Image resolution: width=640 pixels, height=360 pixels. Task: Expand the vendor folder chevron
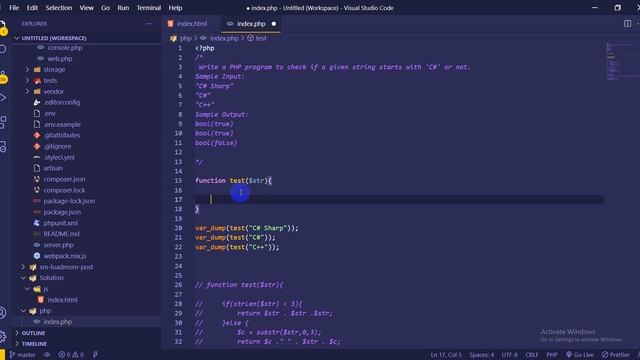point(27,91)
